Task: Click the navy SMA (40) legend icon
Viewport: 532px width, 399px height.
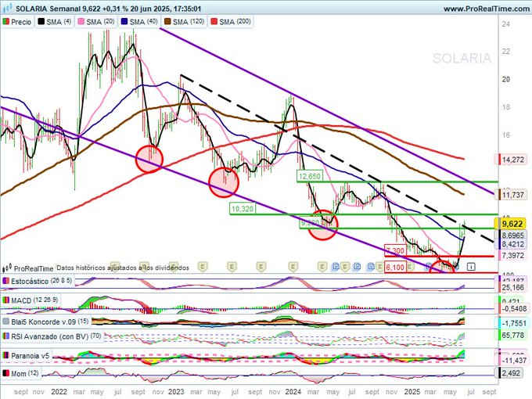Action: click(124, 22)
